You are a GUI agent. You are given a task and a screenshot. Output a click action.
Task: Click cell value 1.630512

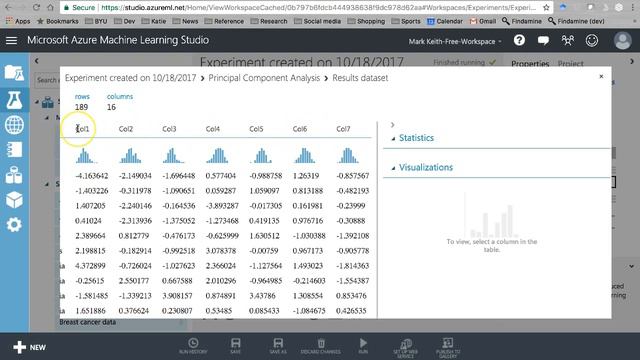[x=264, y=236]
